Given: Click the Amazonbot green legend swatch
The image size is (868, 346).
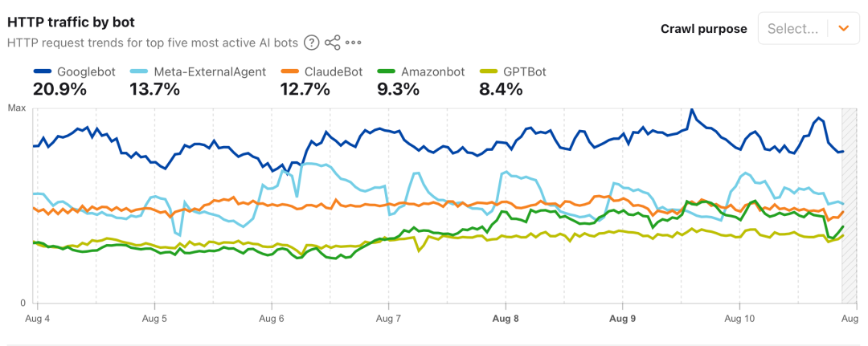Looking at the screenshot, I should click(385, 71).
